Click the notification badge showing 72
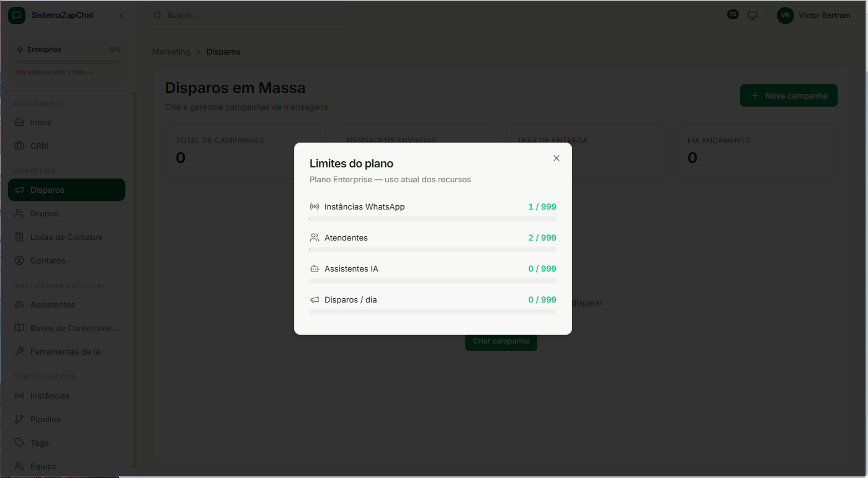This screenshot has height=478, width=868. click(733, 13)
